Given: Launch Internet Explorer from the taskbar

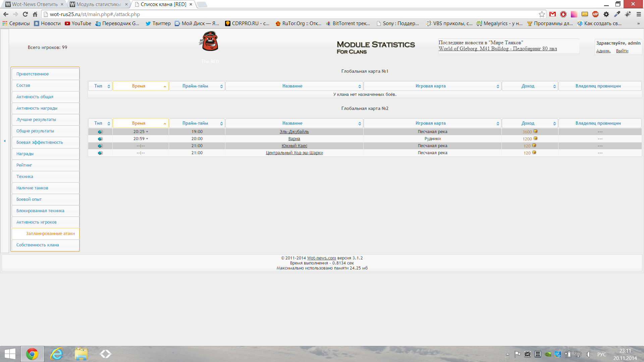Looking at the screenshot, I should [x=57, y=354].
